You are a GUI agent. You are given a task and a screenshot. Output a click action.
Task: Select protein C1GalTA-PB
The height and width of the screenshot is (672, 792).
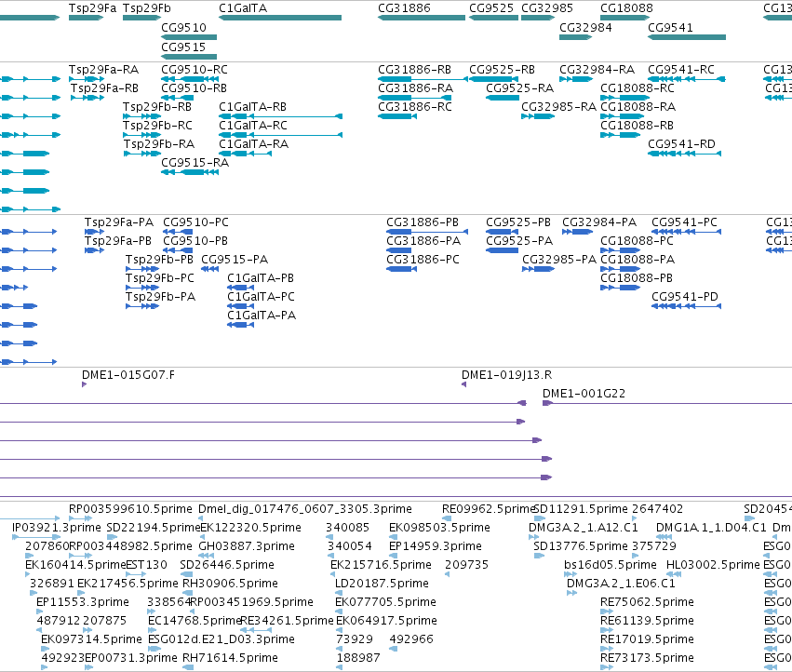click(261, 278)
